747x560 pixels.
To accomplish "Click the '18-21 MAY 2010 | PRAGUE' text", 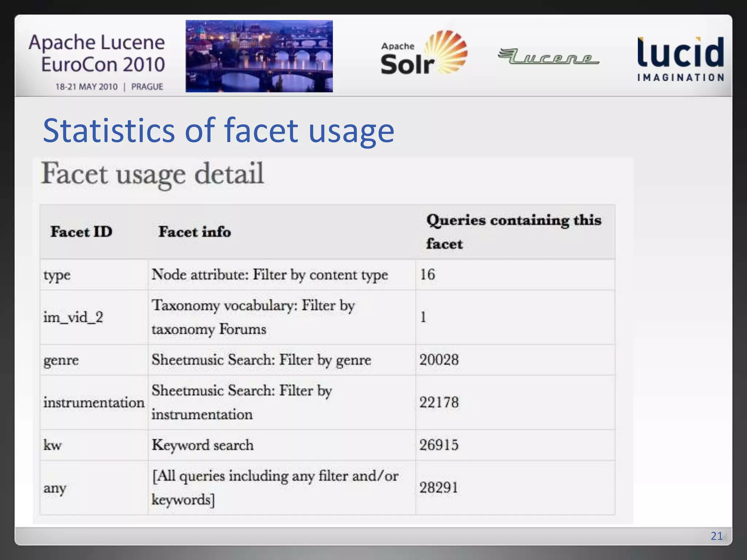I will [109, 87].
